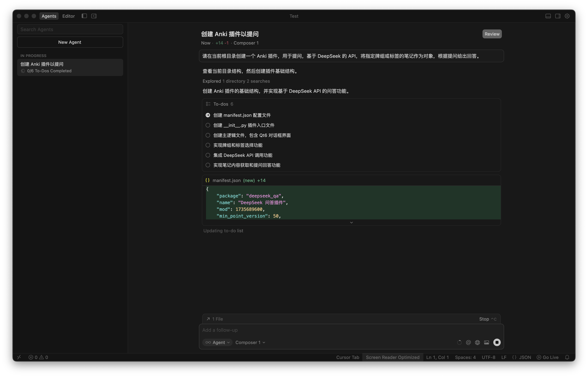Viewport: 588px width, 377px height.
Task: Switch to the Editor tab
Action: coord(68,16)
